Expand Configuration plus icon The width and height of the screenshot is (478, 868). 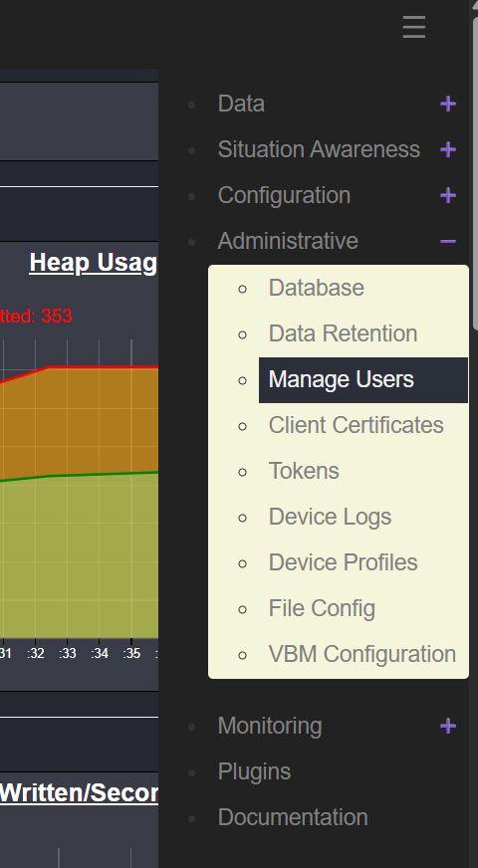point(448,195)
